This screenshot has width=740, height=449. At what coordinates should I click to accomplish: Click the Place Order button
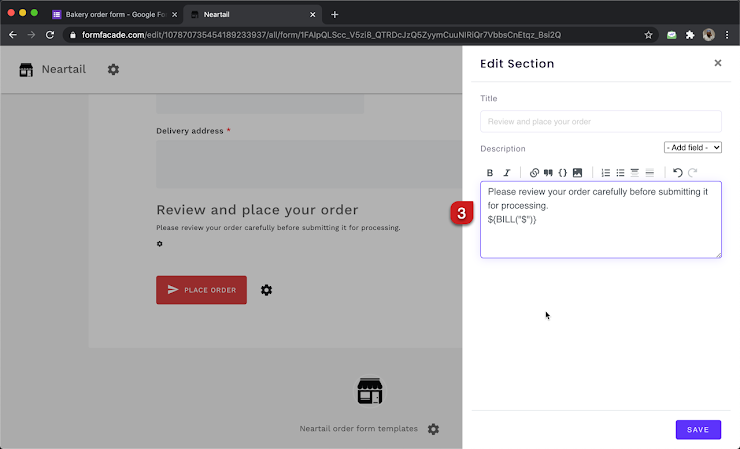pos(202,290)
